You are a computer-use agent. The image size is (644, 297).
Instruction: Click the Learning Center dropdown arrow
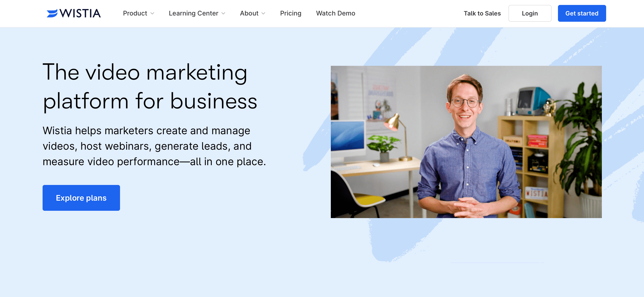[224, 13]
